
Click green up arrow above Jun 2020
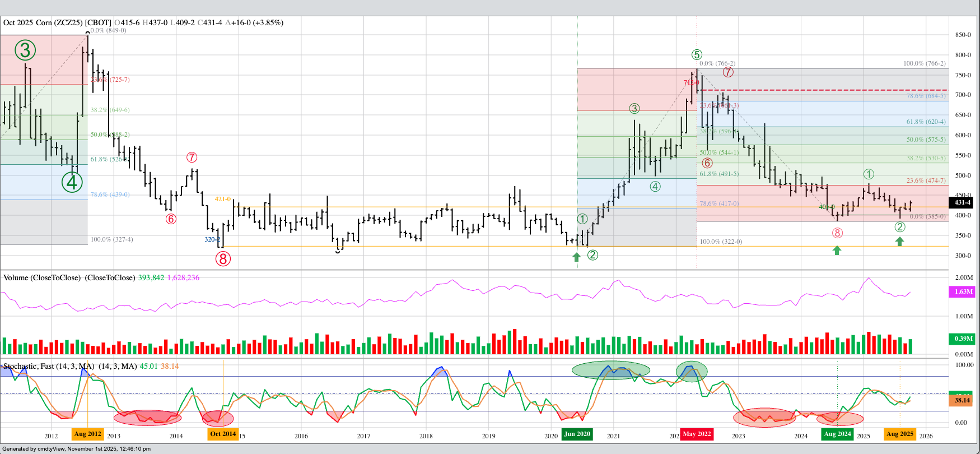point(576,257)
